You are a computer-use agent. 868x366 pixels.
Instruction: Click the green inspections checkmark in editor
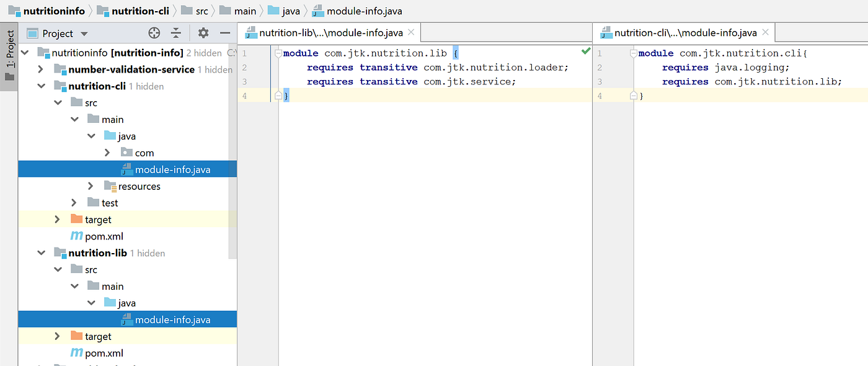[x=585, y=52]
